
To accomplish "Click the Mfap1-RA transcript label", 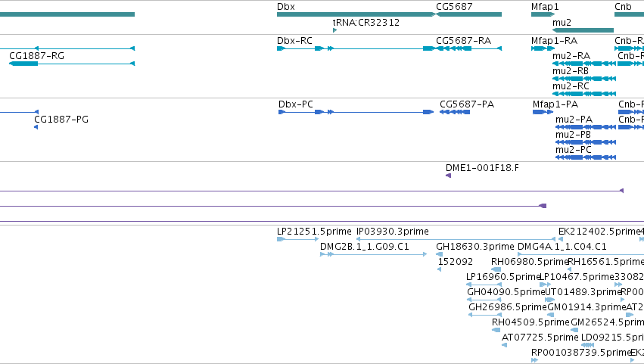I will [x=554, y=41].
